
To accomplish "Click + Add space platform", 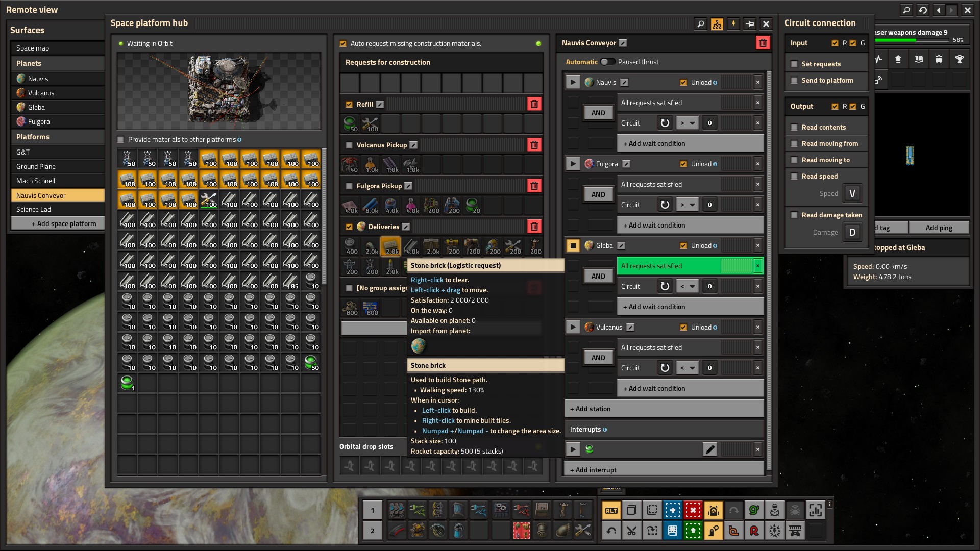I will point(58,223).
